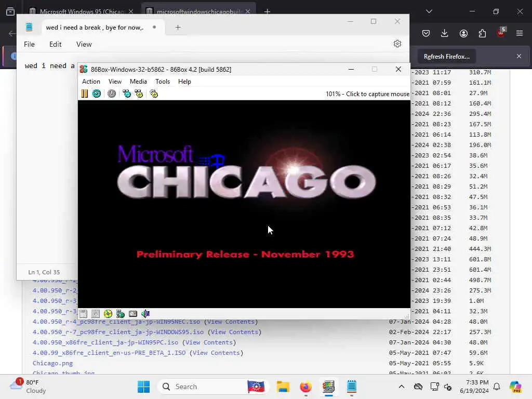Screen dimensions: 532x399
Task: Open File Explorer from the taskbar
Action: (x=283, y=387)
